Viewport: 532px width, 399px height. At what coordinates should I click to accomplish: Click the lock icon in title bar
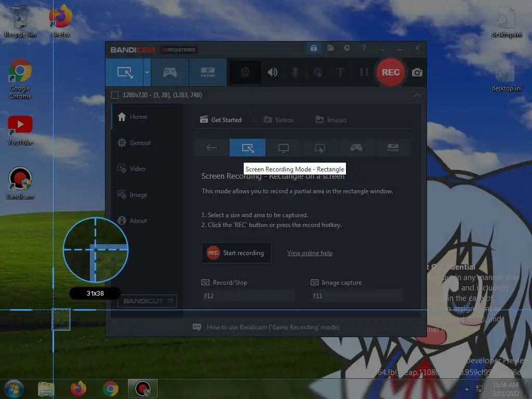point(313,48)
